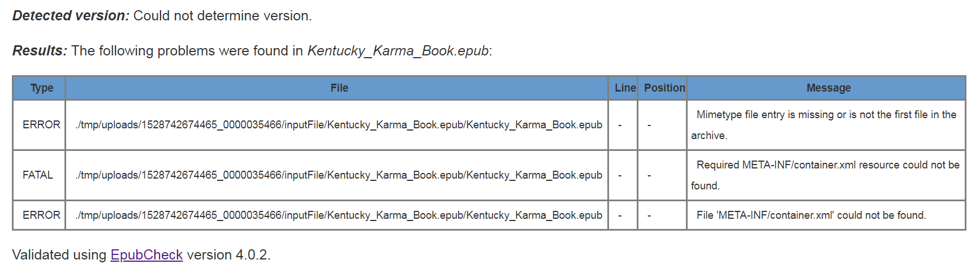Click the file path in the first row

[339, 125]
